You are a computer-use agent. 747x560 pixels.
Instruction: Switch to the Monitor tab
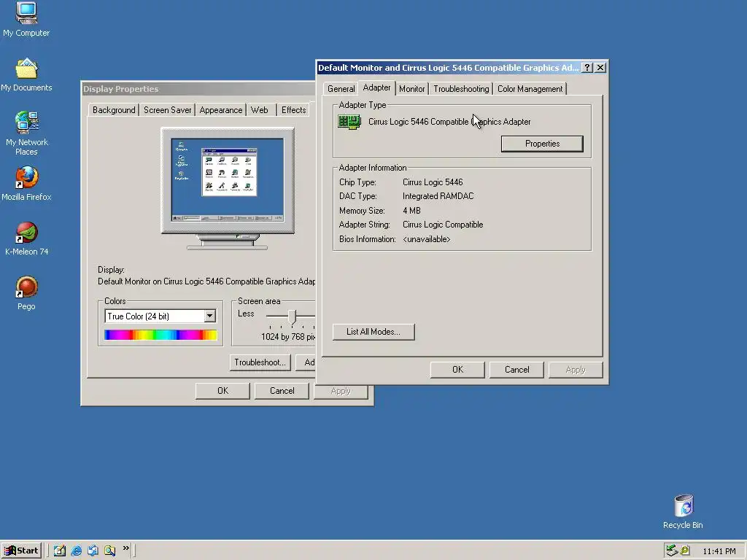(412, 89)
